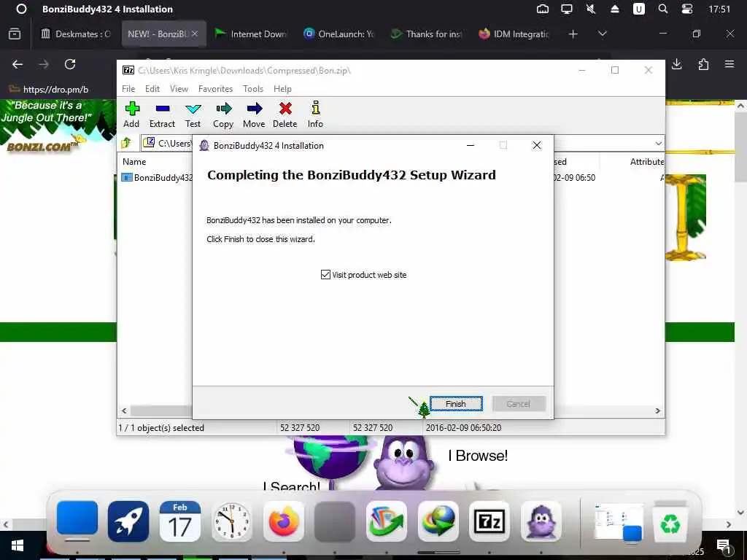Click the 17:51 clock in top bar
This screenshot has height=560, width=747.
coord(719,9)
